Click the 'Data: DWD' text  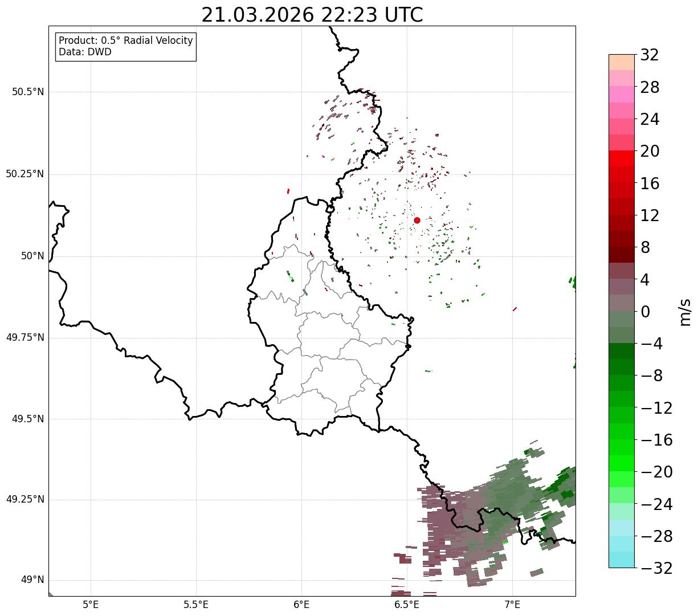85,52
